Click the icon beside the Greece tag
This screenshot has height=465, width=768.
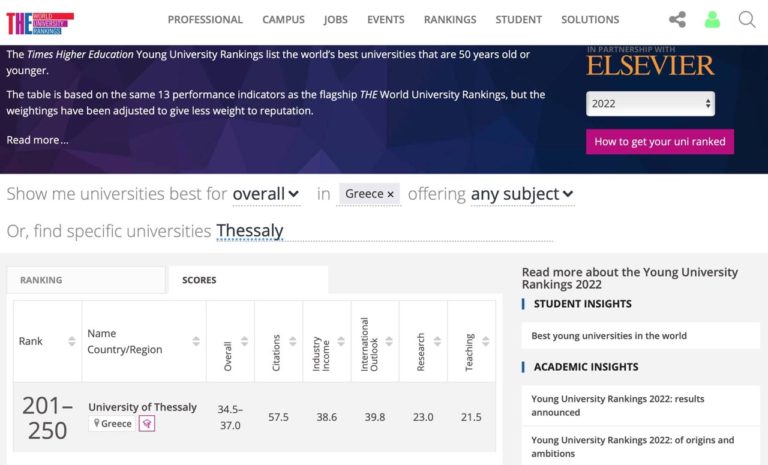click(147, 423)
